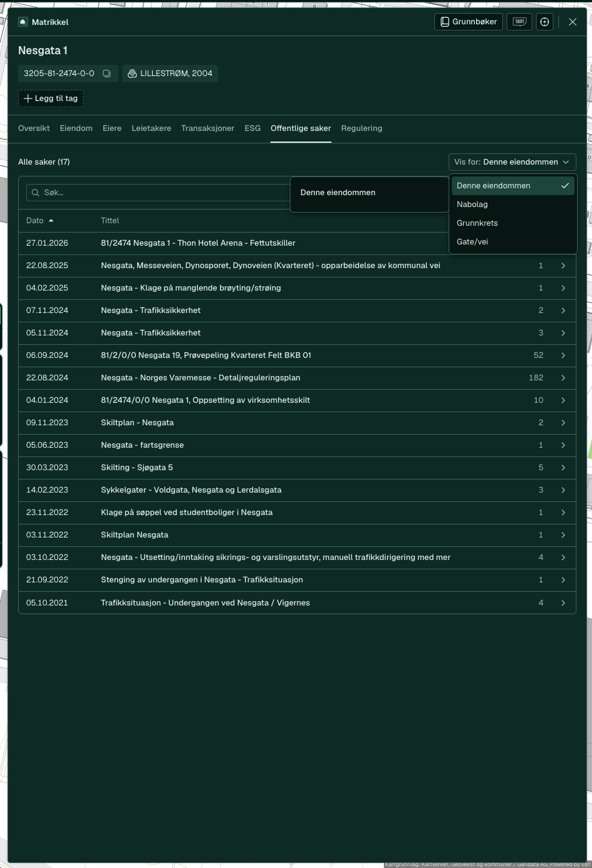Copy the matrikkel number 3205-81-2474-0-0
Screen dimensions: 592x868
pyautogui.click(x=107, y=74)
